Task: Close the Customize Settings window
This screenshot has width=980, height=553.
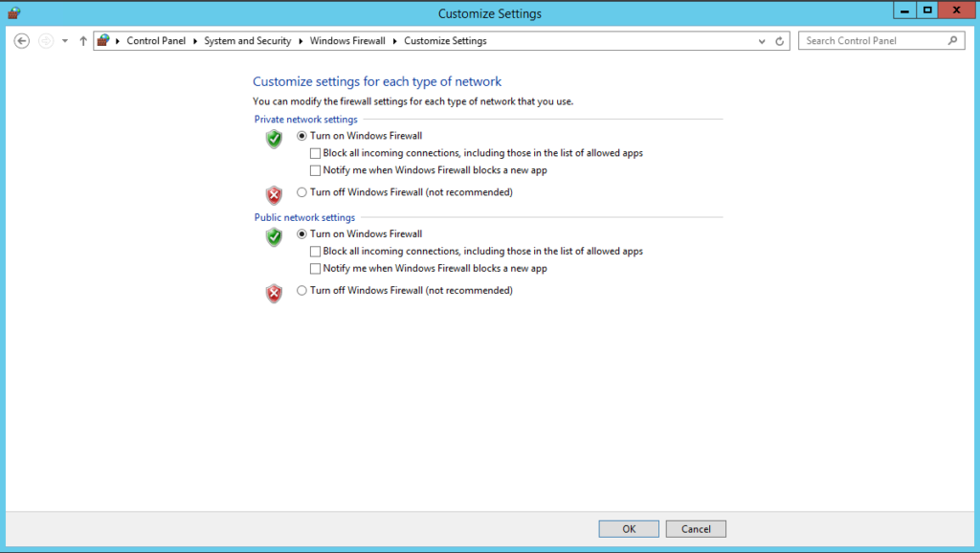Action: point(956,10)
